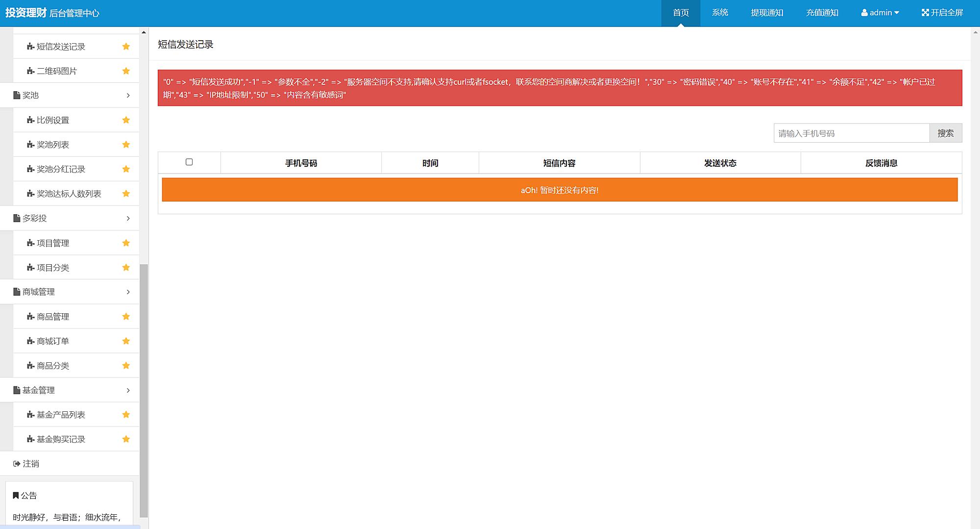Click the favorite star for 奖池列表
This screenshot has height=529, width=980.
[x=126, y=145]
